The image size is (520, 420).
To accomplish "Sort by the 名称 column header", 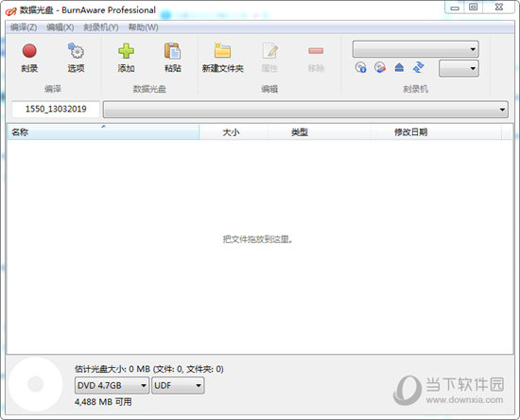I will (x=103, y=132).
